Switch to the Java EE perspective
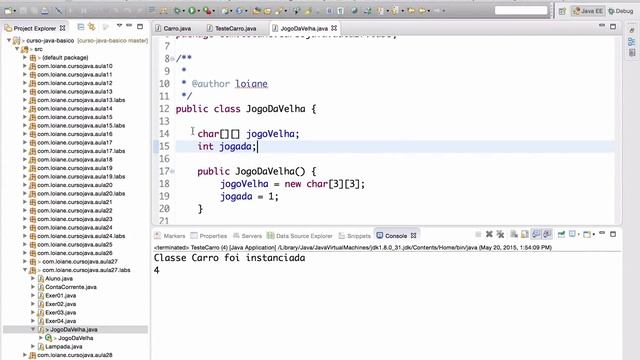The image size is (640, 360). pyautogui.click(x=588, y=11)
